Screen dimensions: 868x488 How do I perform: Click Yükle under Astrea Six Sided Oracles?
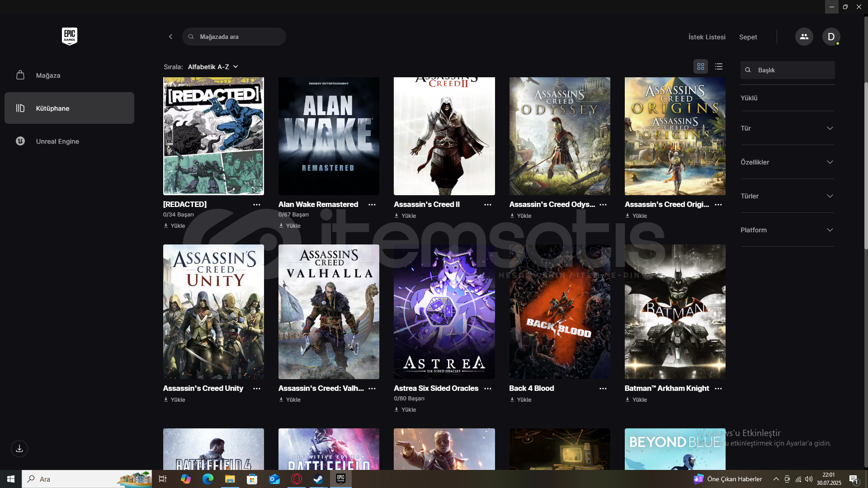point(405,409)
